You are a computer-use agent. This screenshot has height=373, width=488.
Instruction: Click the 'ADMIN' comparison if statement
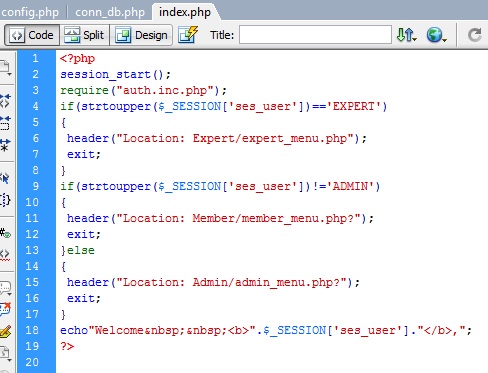pos(220,186)
